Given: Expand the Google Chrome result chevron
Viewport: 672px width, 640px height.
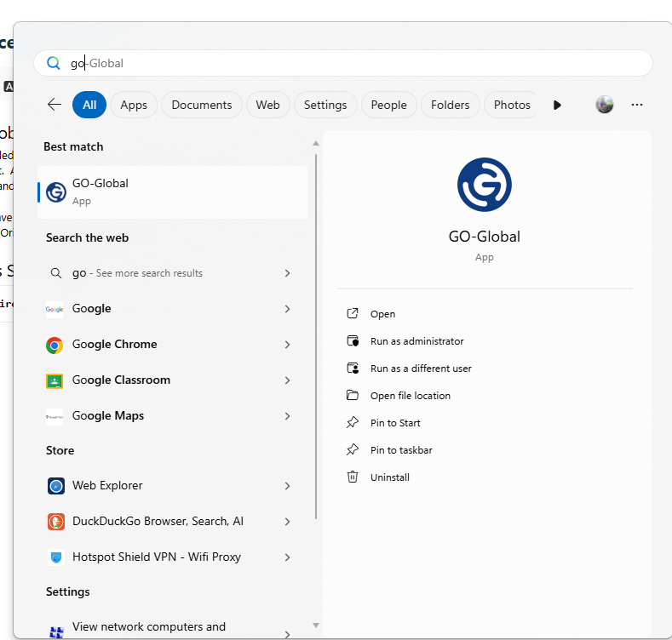Looking at the screenshot, I should [287, 345].
